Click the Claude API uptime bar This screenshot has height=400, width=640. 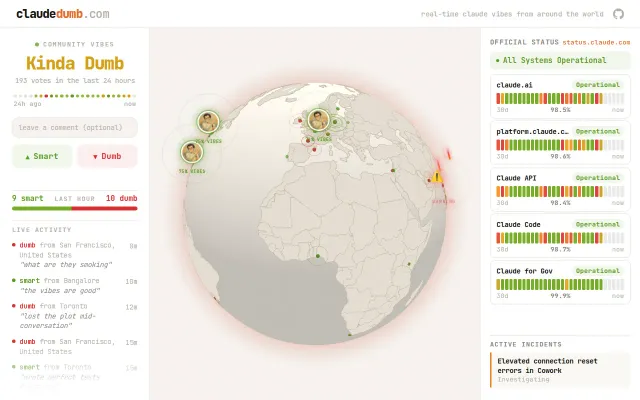[560, 191]
